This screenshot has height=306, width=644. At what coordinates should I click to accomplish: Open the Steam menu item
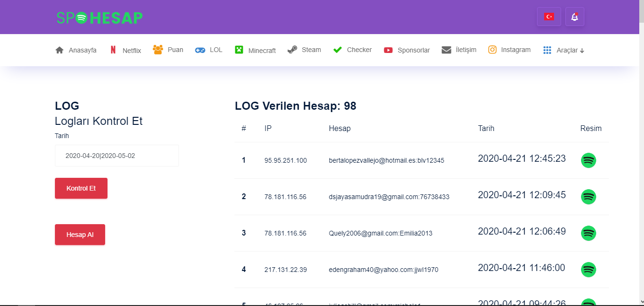[304, 50]
